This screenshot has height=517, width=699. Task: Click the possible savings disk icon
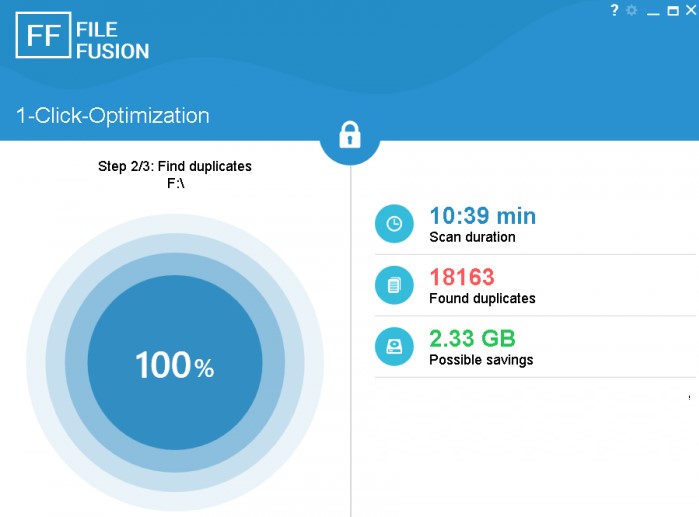coord(394,347)
